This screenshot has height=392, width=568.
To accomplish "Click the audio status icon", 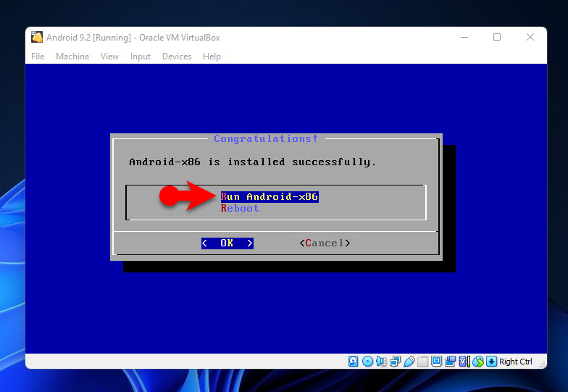I will (x=381, y=361).
